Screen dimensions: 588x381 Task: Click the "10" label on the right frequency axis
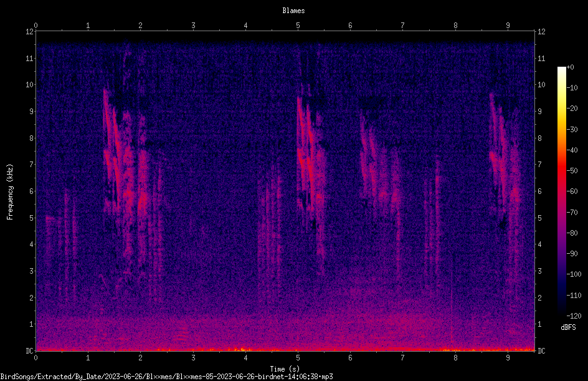tap(541, 85)
